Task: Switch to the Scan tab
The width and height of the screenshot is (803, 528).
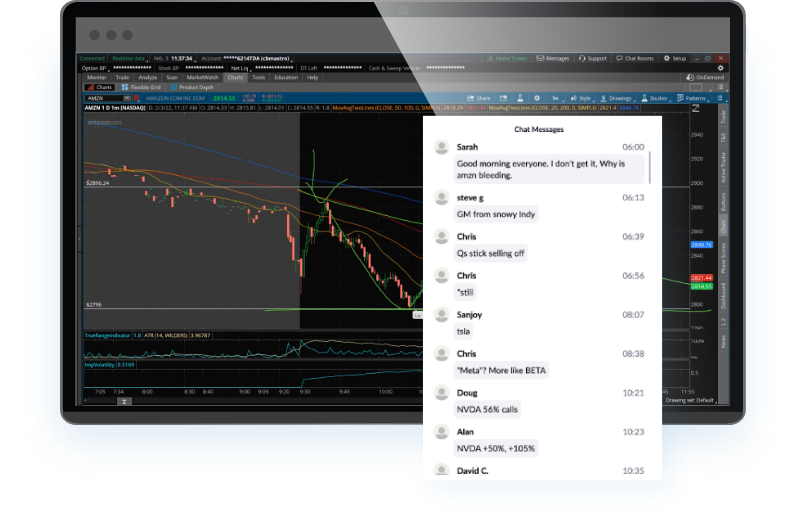Action: 172,77
